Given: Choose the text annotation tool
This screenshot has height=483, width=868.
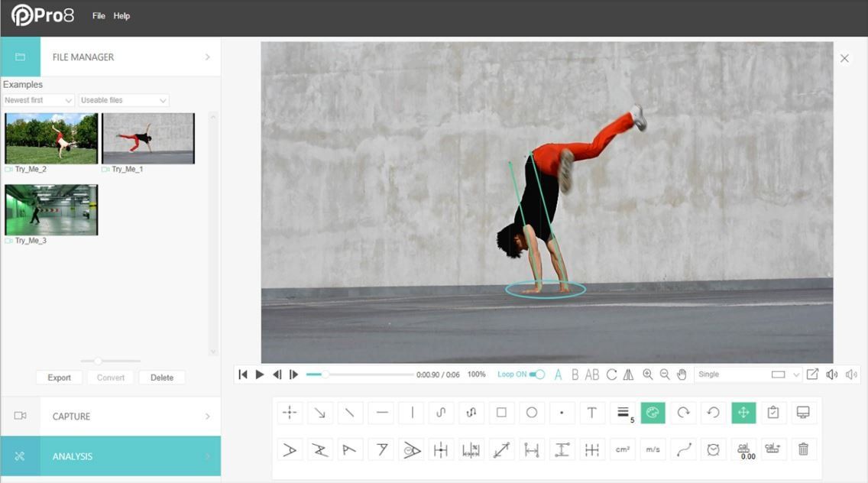Looking at the screenshot, I should 591,413.
